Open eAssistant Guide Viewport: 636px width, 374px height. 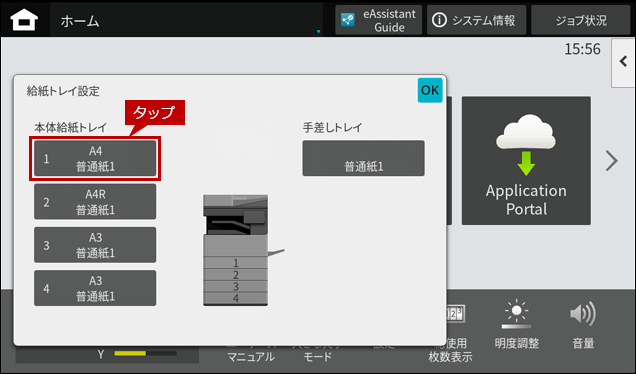tap(378, 20)
